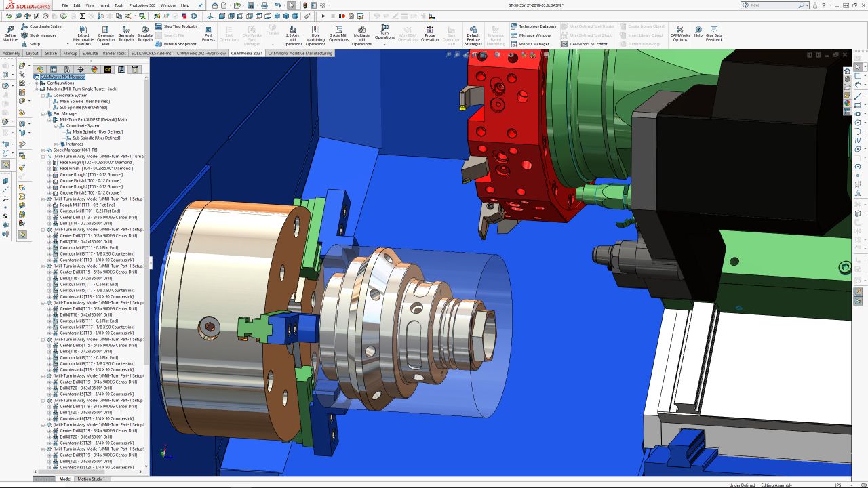Viewport: 868px width, 488px height.
Task: Click the Post Process icon
Action: tap(208, 34)
